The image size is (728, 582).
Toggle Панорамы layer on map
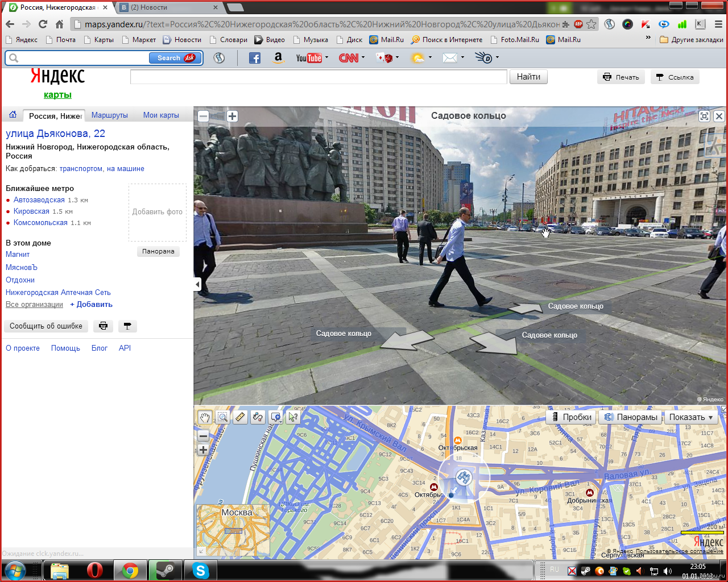pyautogui.click(x=631, y=417)
